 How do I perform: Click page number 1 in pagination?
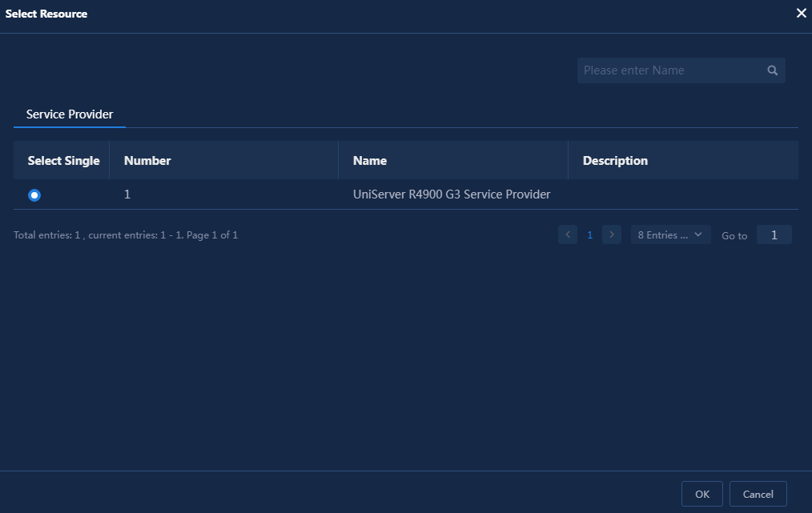click(590, 235)
